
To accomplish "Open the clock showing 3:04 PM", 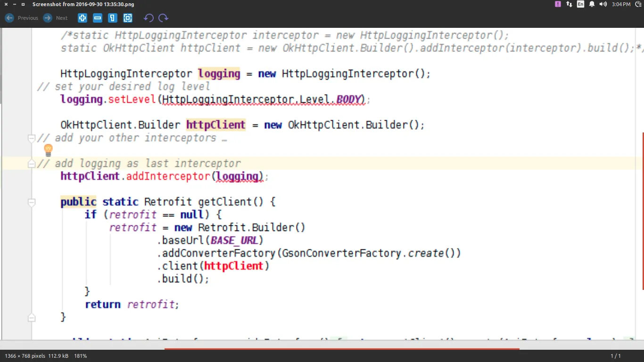I will [x=621, y=4].
